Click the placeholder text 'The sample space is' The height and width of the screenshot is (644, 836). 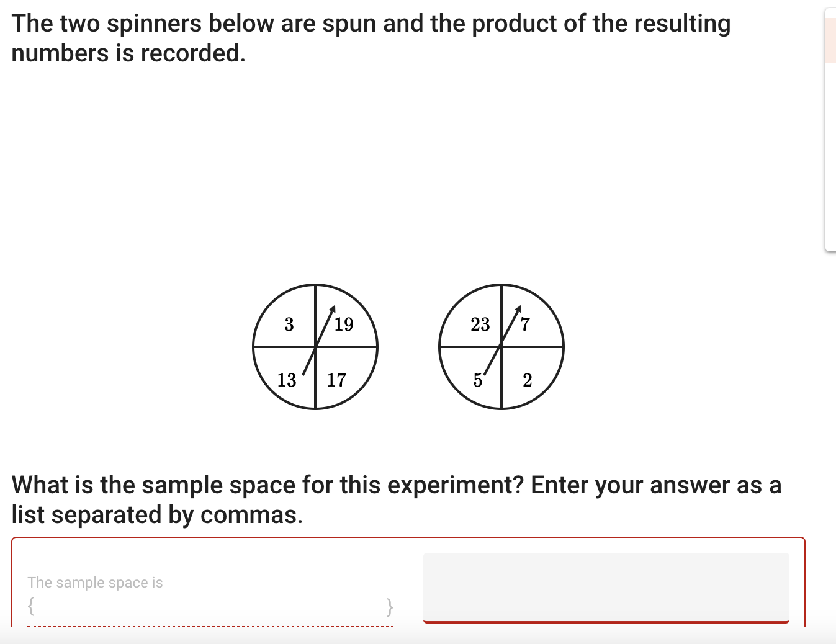point(96,582)
